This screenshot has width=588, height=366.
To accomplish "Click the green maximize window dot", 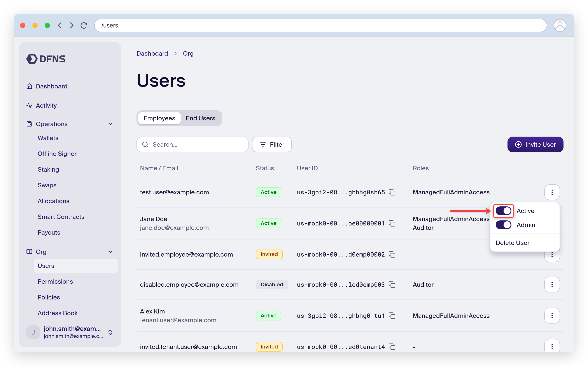I will [x=47, y=25].
